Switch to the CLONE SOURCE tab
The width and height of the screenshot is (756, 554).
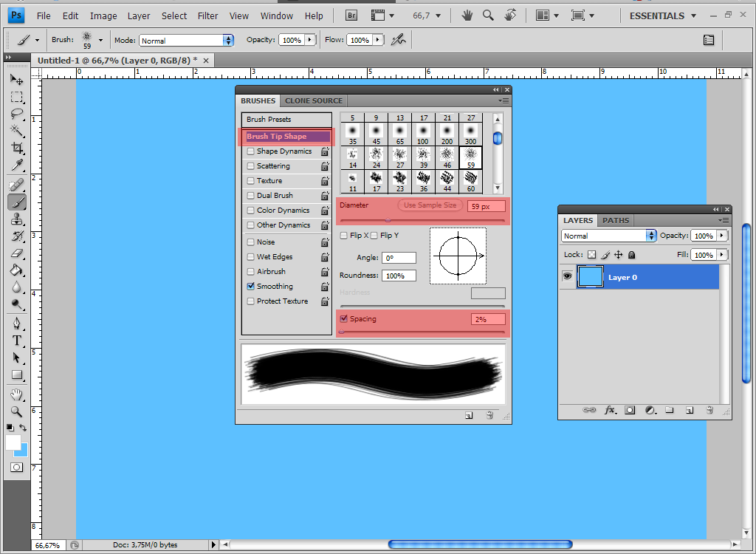pyautogui.click(x=313, y=101)
